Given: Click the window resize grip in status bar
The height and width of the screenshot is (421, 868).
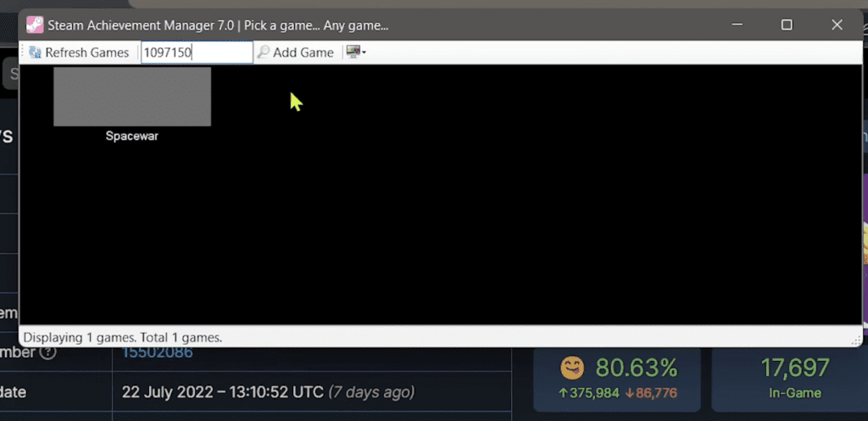Looking at the screenshot, I should pos(856,341).
